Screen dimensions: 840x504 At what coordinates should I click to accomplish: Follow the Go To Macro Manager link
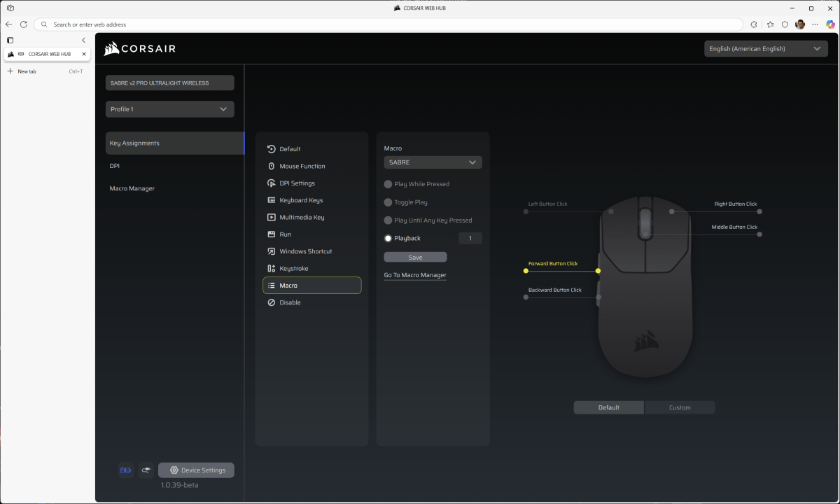coord(415,275)
